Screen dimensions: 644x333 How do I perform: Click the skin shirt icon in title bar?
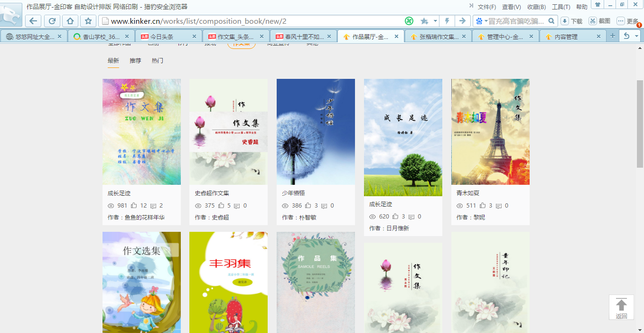coord(598,4)
